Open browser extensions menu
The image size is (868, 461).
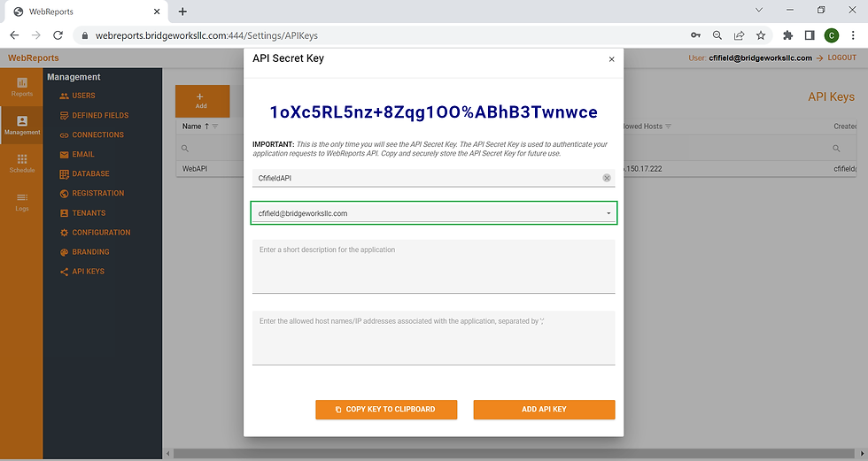point(787,35)
